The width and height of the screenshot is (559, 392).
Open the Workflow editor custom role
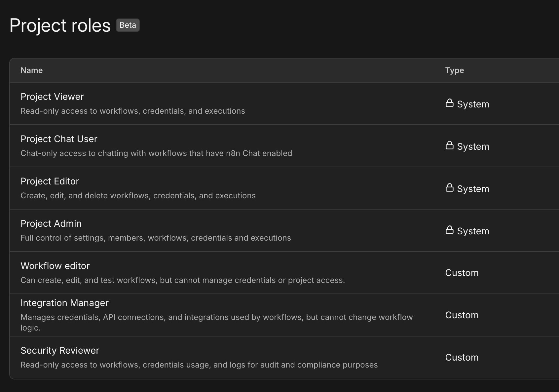tap(55, 266)
